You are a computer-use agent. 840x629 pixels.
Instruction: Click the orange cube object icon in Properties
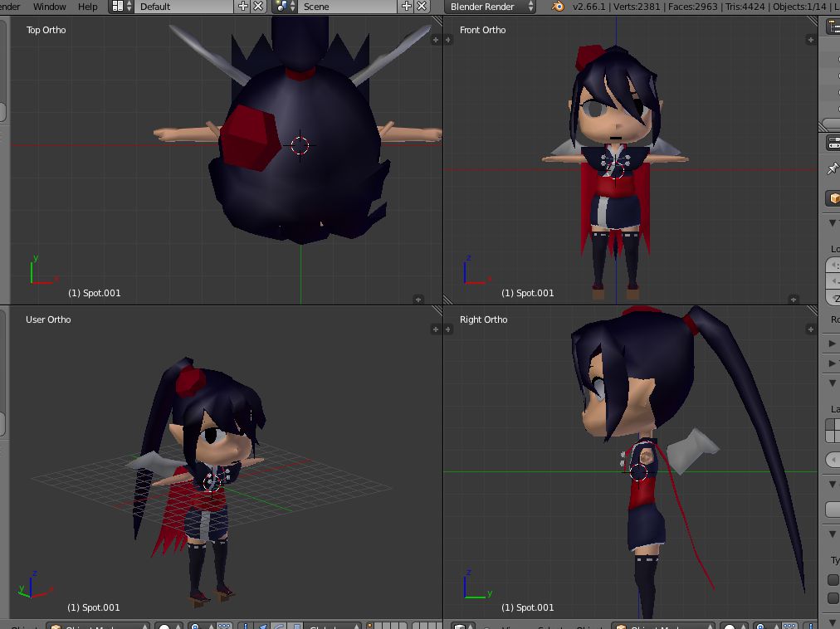pyautogui.click(x=833, y=199)
